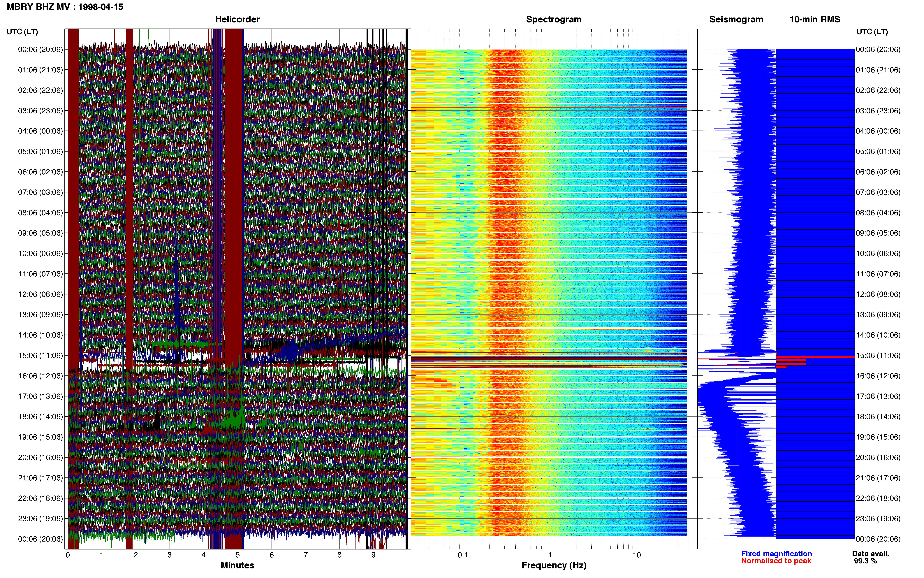The image size is (924, 578).
Task: Click left time label 02:06 (22:06)
Action: pyautogui.click(x=41, y=90)
